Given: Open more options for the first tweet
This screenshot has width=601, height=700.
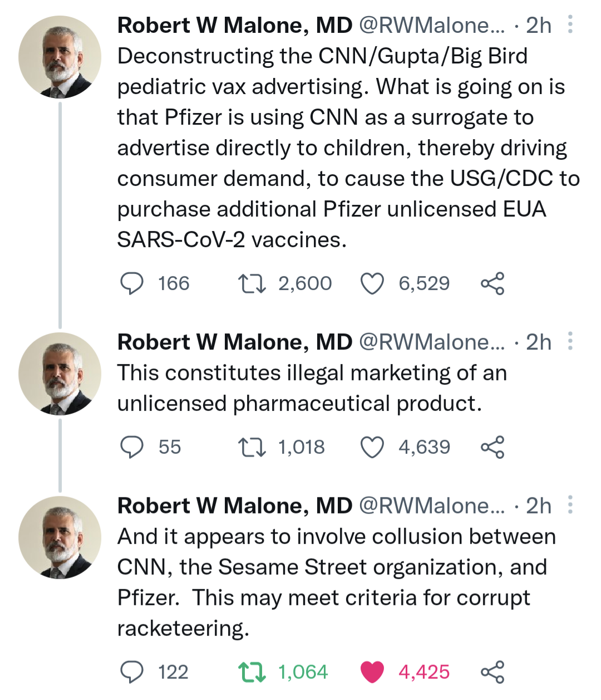Looking at the screenshot, I should tap(570, 25).
